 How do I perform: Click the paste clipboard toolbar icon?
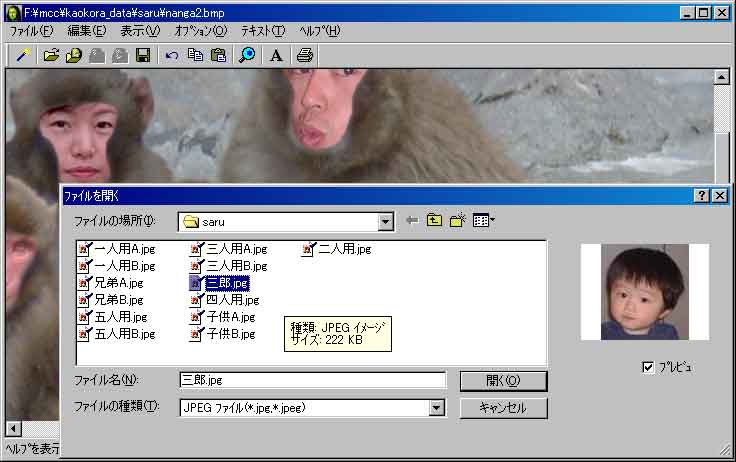pyautogui.click(x=217, y=55)
